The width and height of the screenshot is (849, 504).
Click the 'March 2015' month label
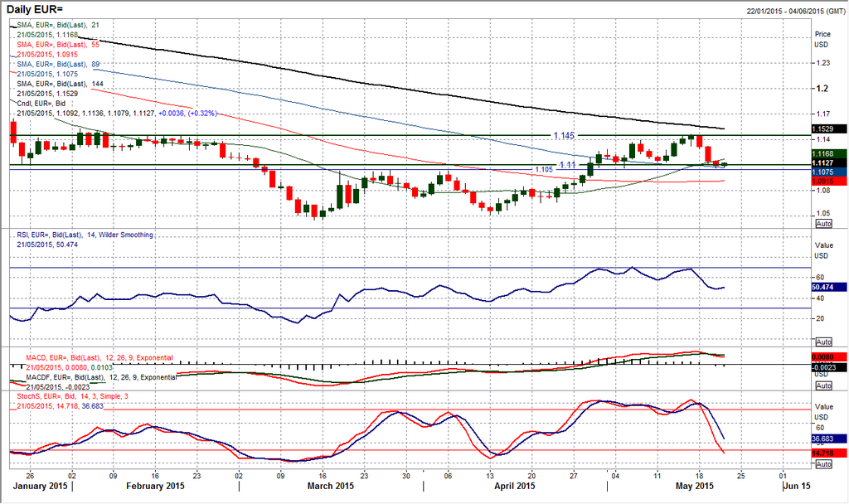click(331, 486)
